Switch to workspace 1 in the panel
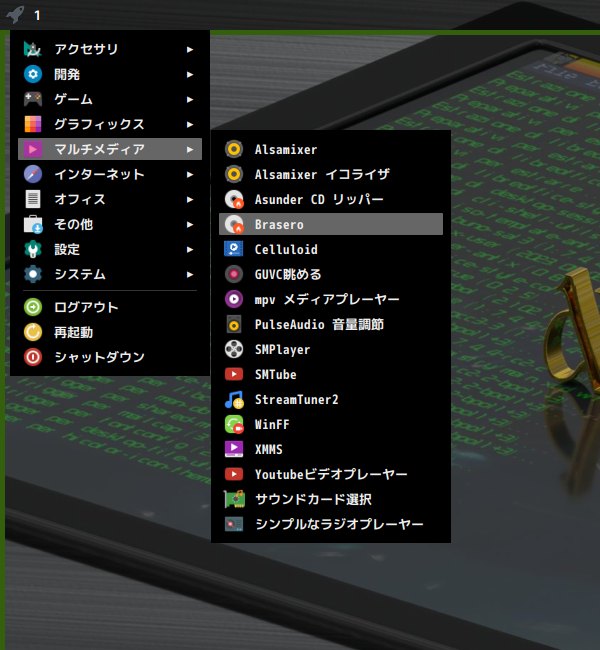The width and height of the screenshot is (600, 650). 37,16
